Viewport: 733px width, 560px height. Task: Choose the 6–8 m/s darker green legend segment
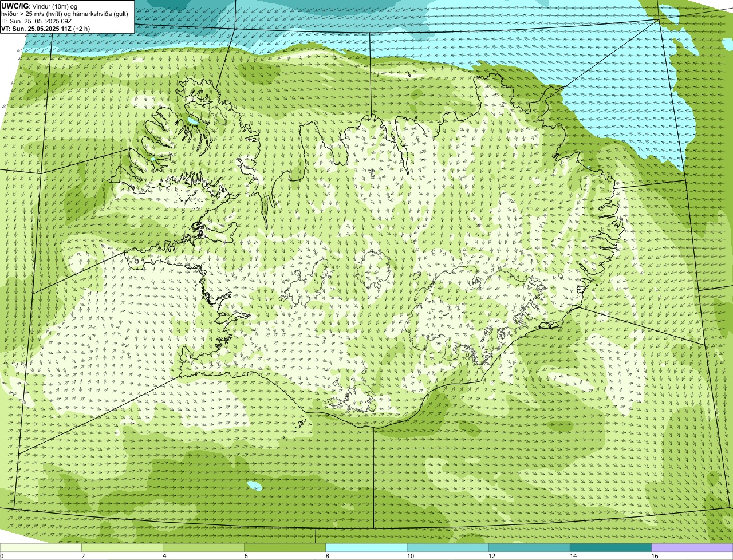(286, 547)
